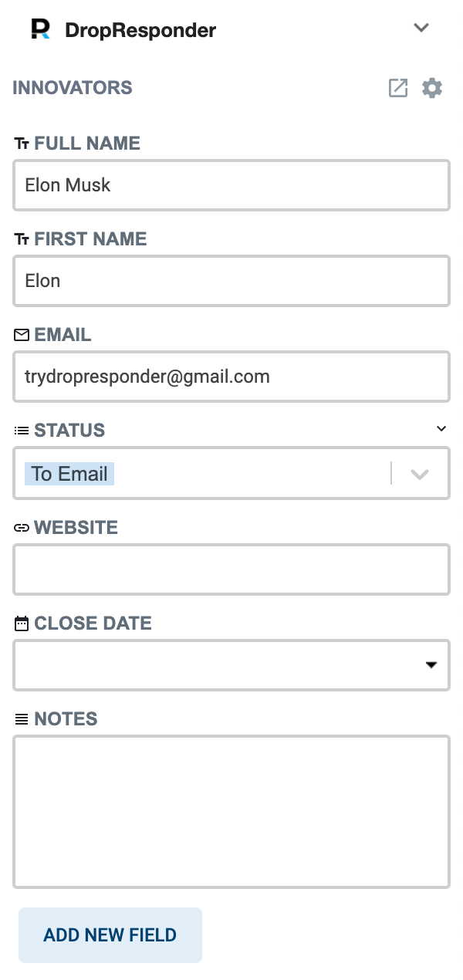
Task: Open Innovators in external link icon
Action: pyautogui.click(x=397, y=88)
